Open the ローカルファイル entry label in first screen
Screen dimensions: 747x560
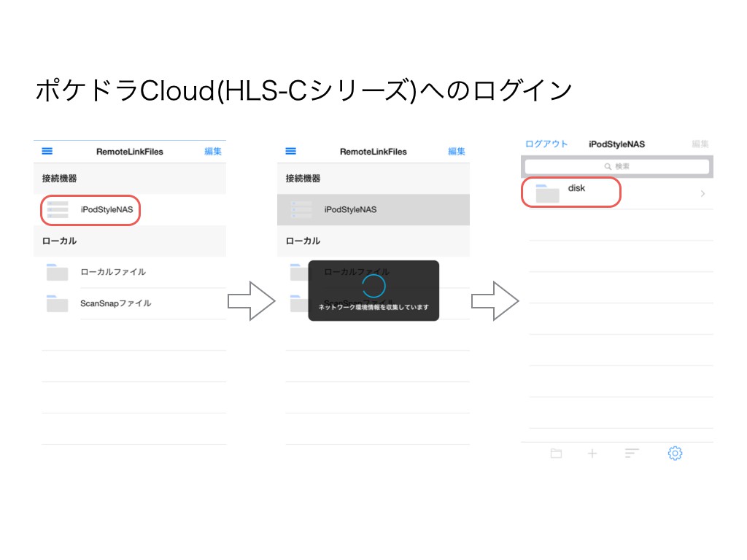[113, 272]
